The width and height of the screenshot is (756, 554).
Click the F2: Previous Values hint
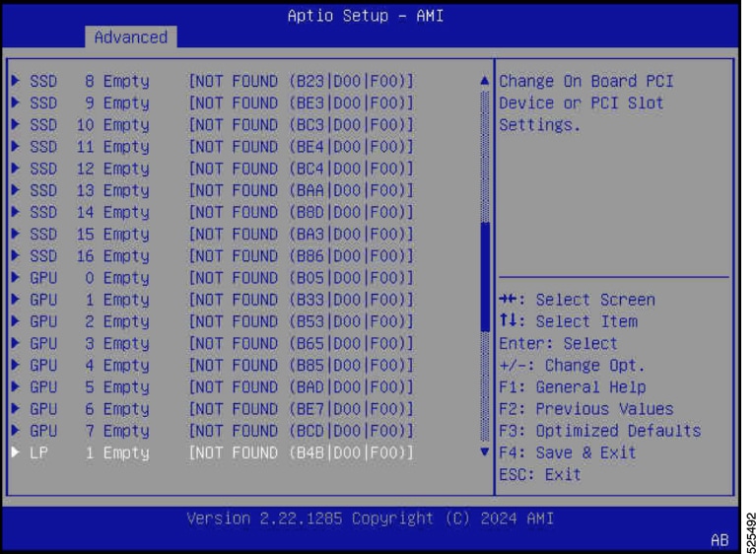click(x=586, y=409)
